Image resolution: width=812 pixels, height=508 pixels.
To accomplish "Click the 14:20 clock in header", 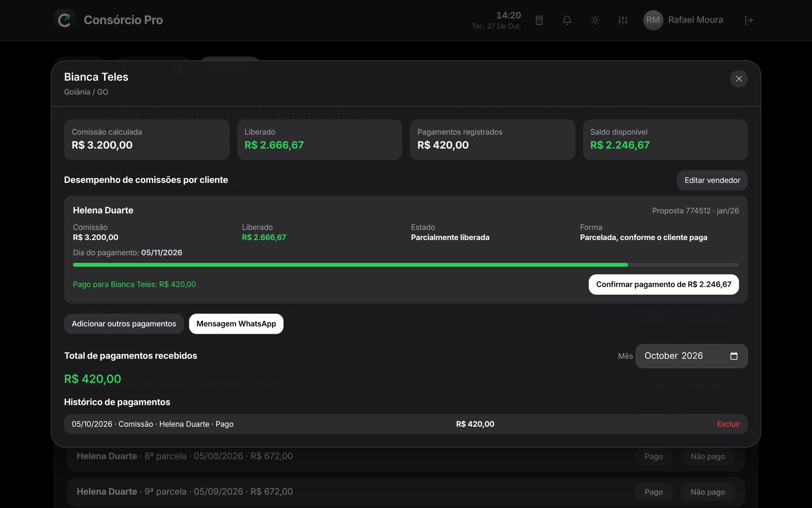I will point(509,15).
